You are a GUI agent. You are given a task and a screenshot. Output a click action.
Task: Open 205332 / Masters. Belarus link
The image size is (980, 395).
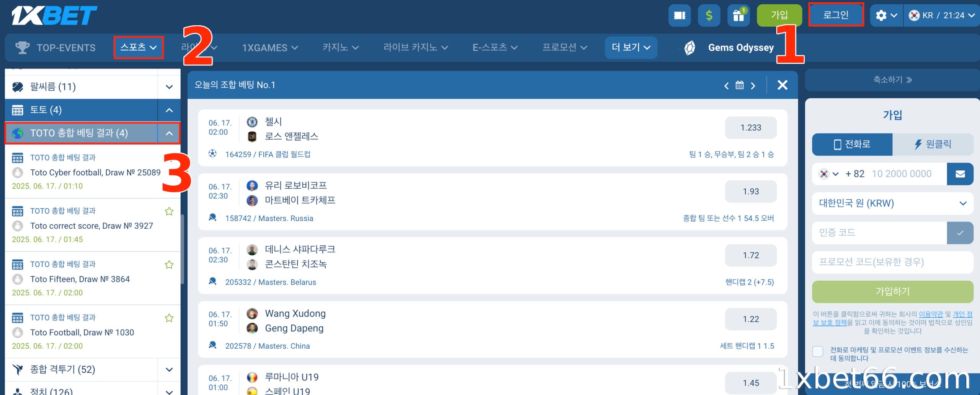pos(271,282)
